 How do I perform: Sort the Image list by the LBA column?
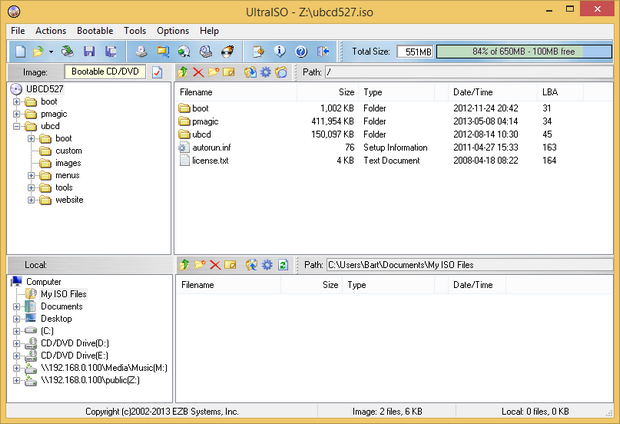click(x=560, y=92)
